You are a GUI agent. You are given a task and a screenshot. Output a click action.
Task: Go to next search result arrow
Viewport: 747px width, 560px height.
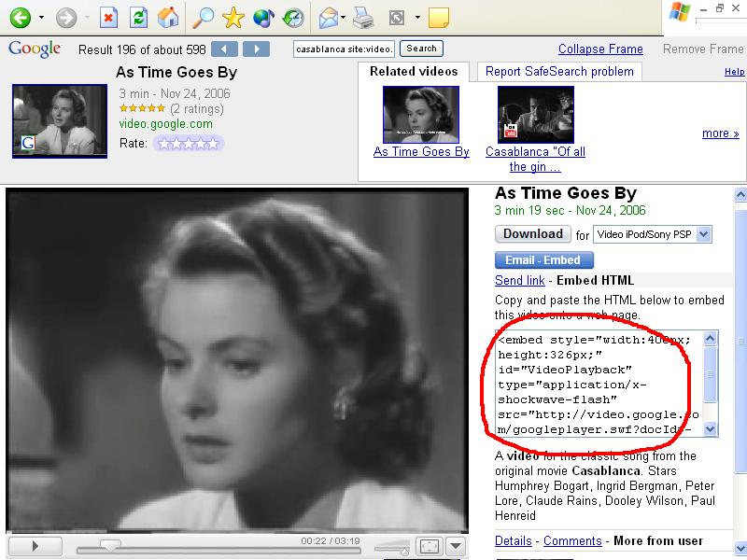256,49
